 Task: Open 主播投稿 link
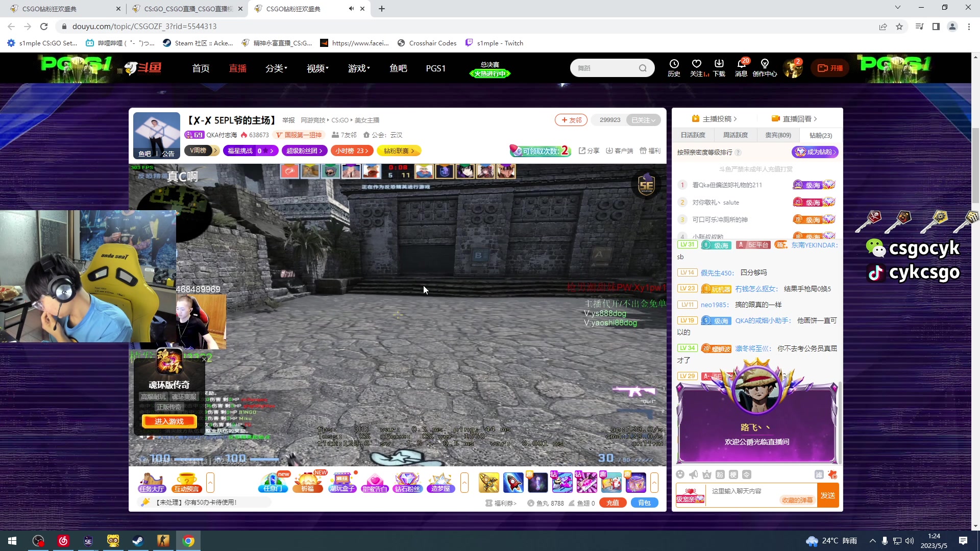click(714, 119)
